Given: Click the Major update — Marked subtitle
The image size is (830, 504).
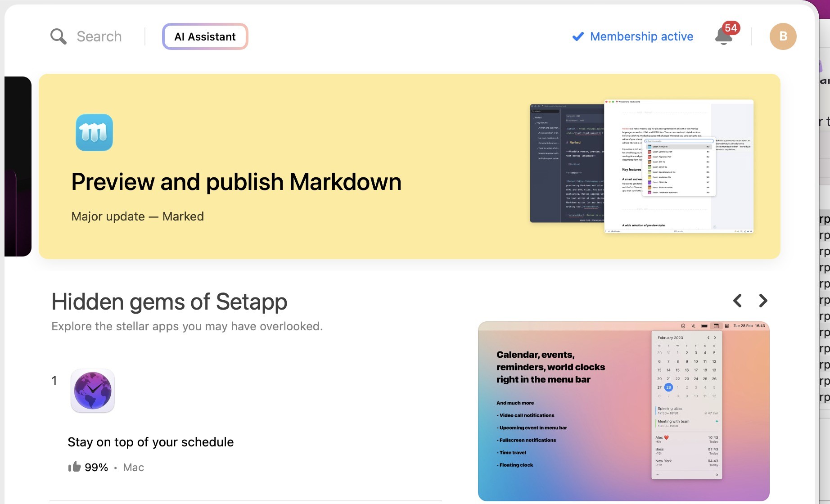Looking at the screenshot, I should pos(138,216).
